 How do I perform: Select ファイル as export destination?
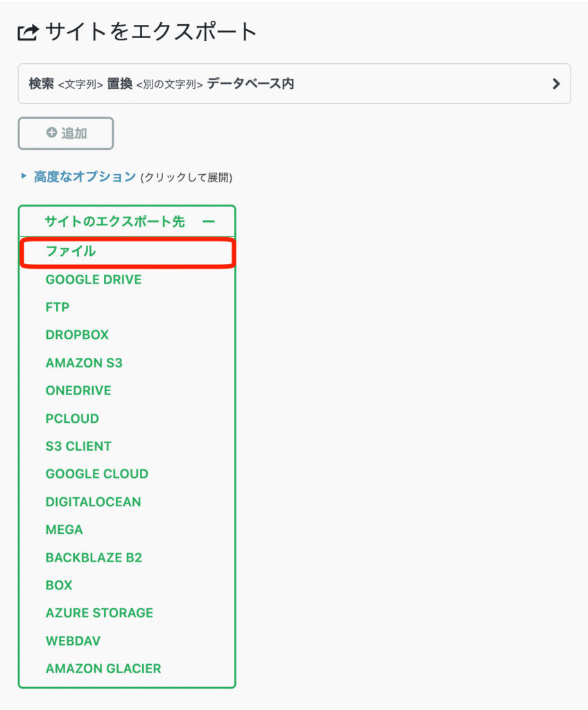(71, 252)
